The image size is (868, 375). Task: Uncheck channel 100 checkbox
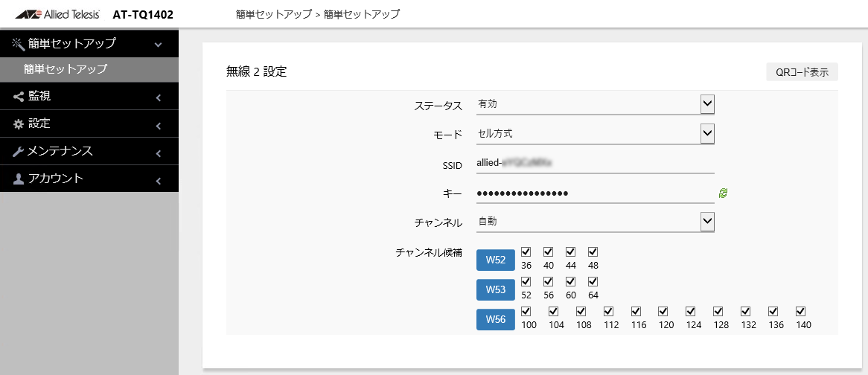tap(526, 311)
